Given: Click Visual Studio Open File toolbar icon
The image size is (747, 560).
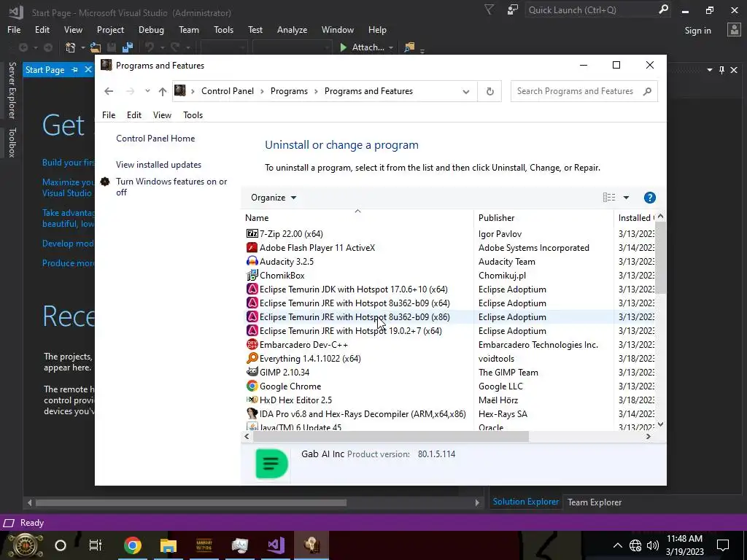Looking at the screenshot, I should point(96,47).
